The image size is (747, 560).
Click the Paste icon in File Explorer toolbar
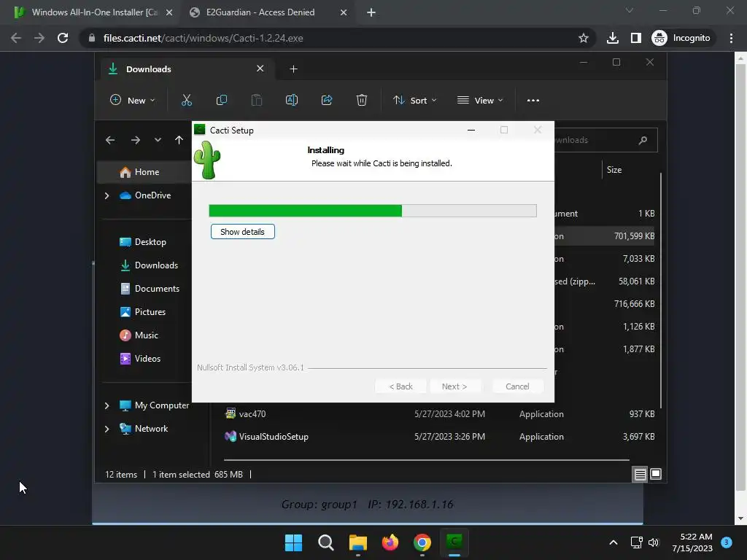pos(256,100)
